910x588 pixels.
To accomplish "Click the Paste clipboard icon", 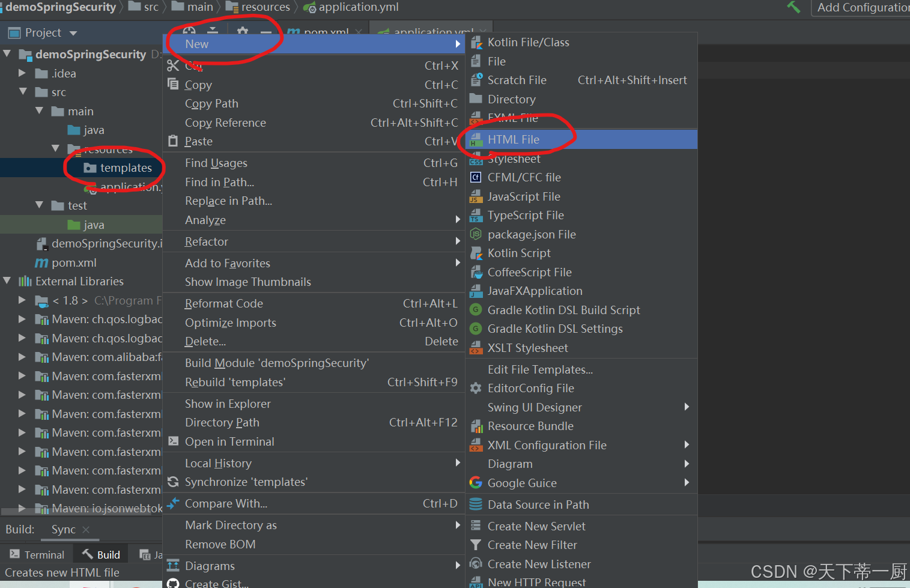I will [x=173, y=141].
